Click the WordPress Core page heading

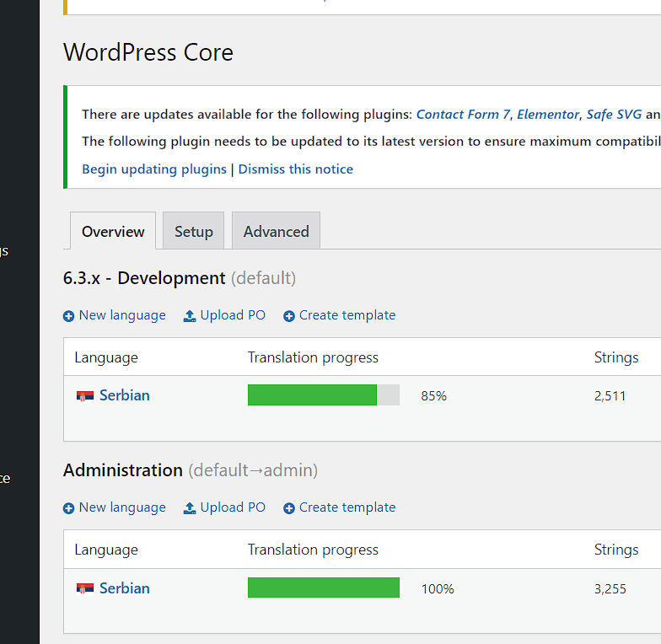coord(148,52)
